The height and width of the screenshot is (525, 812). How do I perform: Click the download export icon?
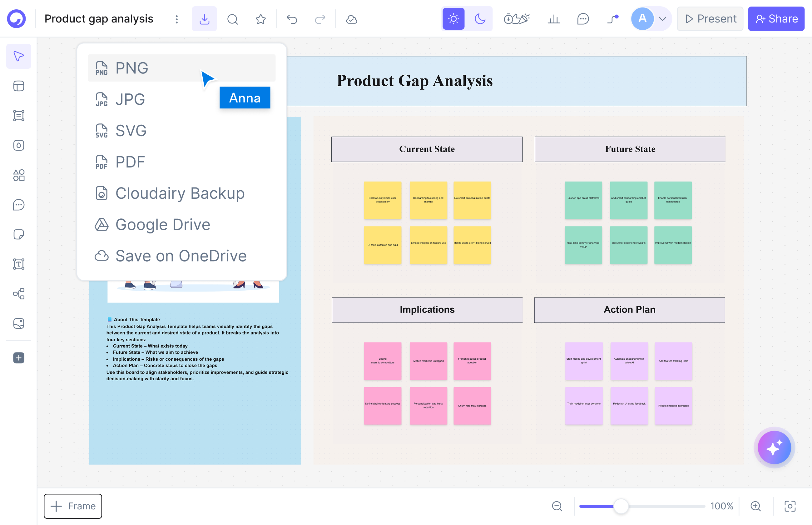[204, 19]
